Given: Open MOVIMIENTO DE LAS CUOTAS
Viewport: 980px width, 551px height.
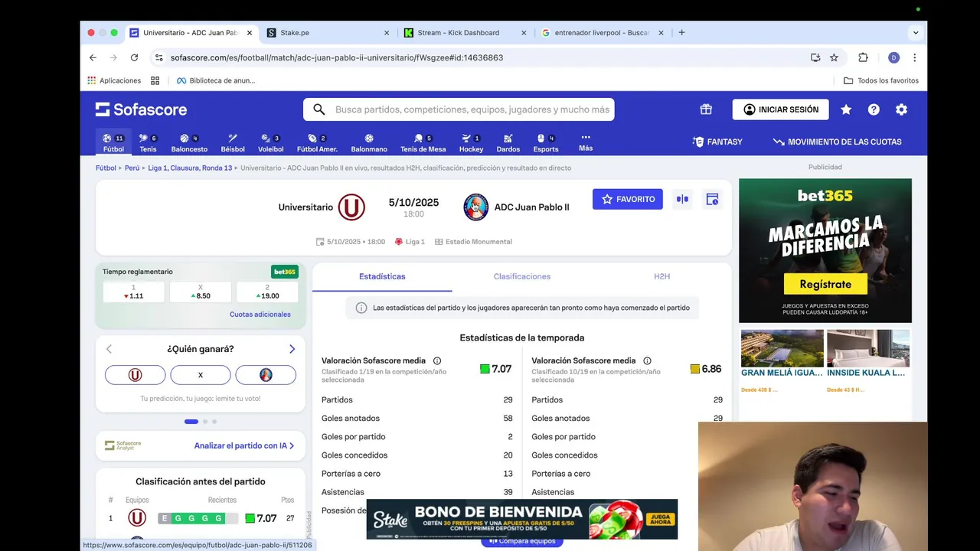Looking at the screenshot, I should click(837, 142).
